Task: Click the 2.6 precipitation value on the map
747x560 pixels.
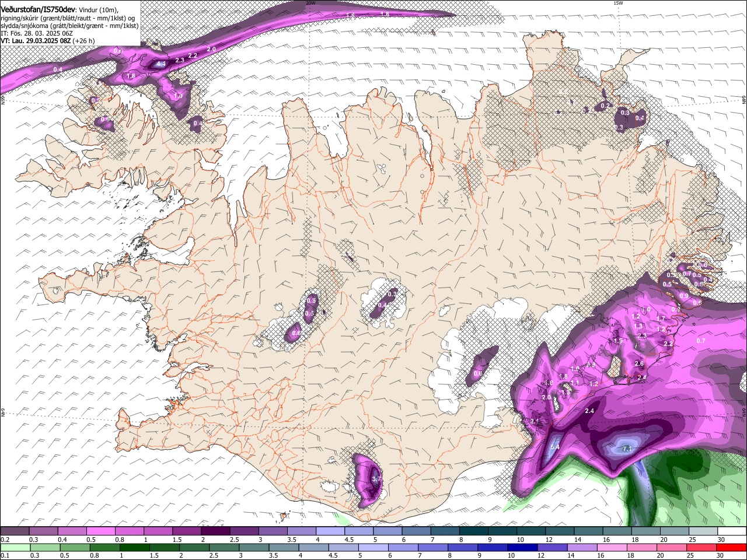Action: click(639, 363)
